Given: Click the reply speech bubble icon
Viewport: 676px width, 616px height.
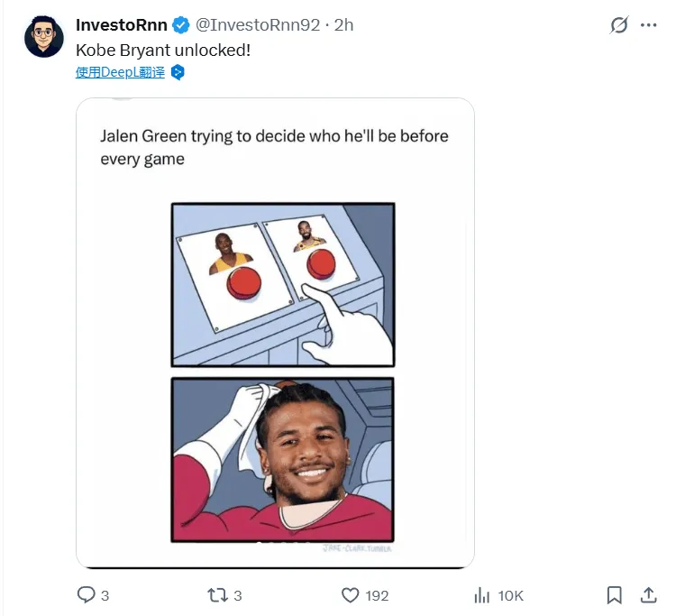Looking at the screenshot, I should click(87, 594).
